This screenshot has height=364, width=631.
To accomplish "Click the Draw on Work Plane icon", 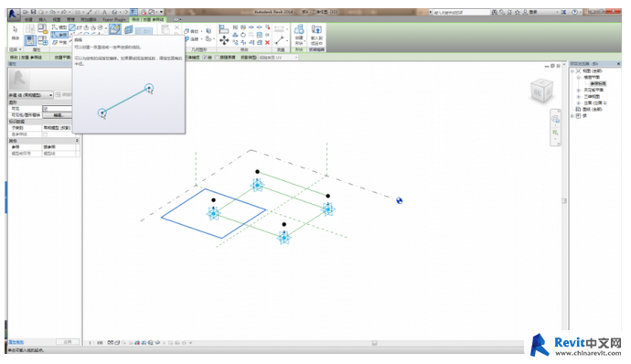I will click(x=129, y=29).
